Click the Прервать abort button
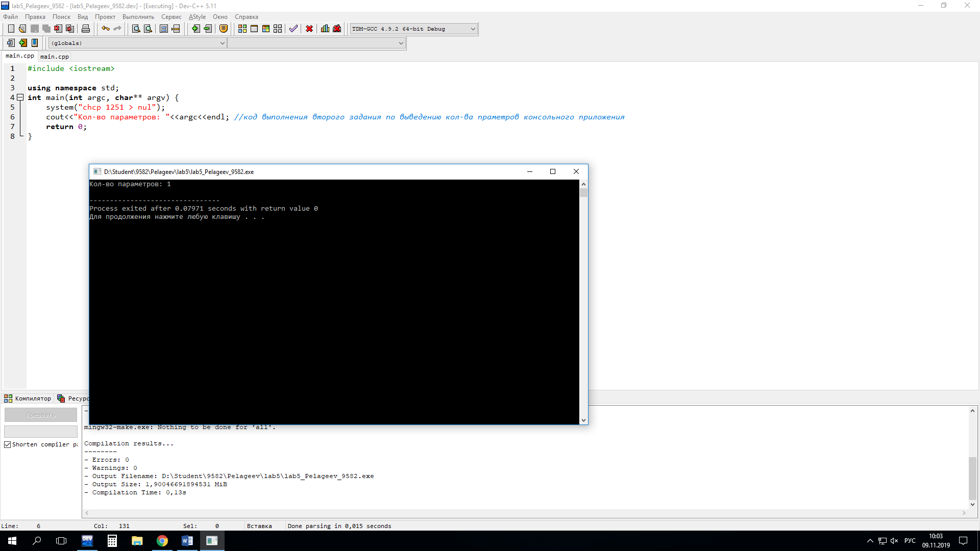This screenshot has height=551, width=980. tap(41, 415)
